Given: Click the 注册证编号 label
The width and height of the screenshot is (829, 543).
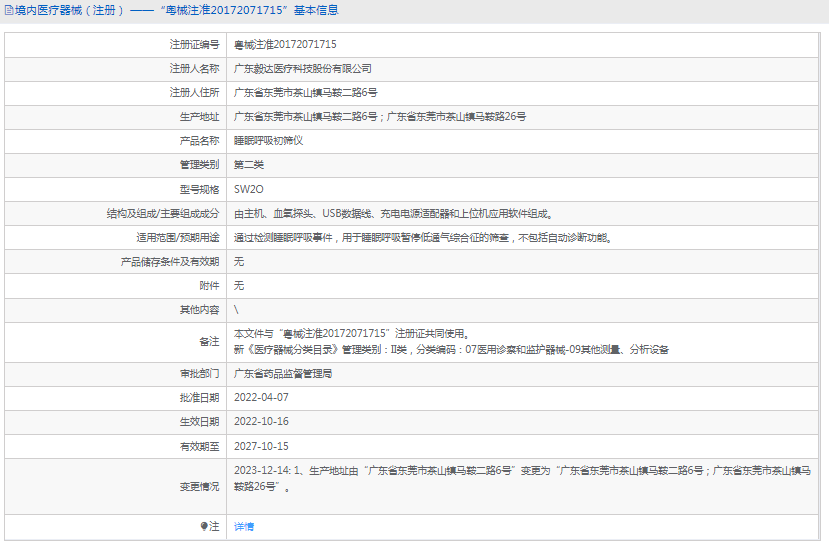Looking at the screenshot, I should coord(194,44).
